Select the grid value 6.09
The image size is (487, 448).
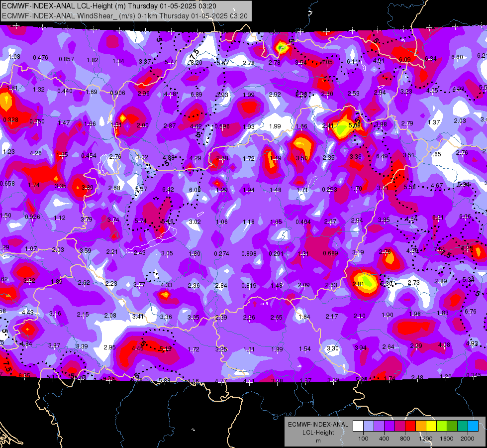pos(405,59)
